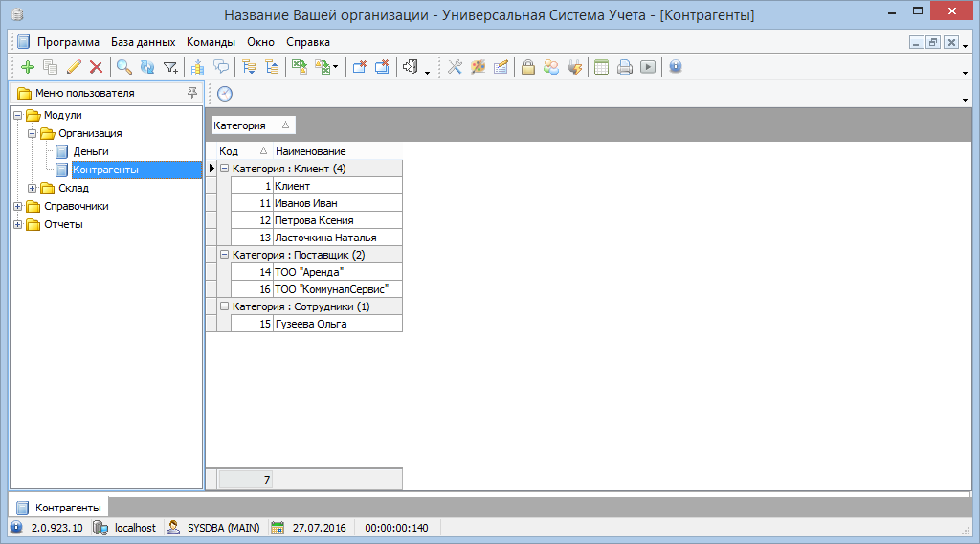Click the padlock icon in toolbar
Screen dimensions: 980x544
tap(527, 67)
